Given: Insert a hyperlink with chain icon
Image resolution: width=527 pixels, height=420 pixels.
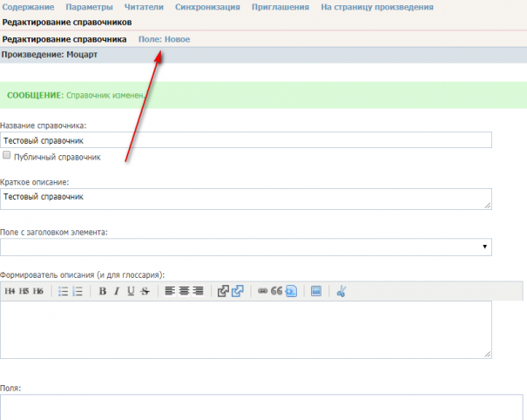Looking at the screenshot, I should pyautogui.click(x=262, y=291).
